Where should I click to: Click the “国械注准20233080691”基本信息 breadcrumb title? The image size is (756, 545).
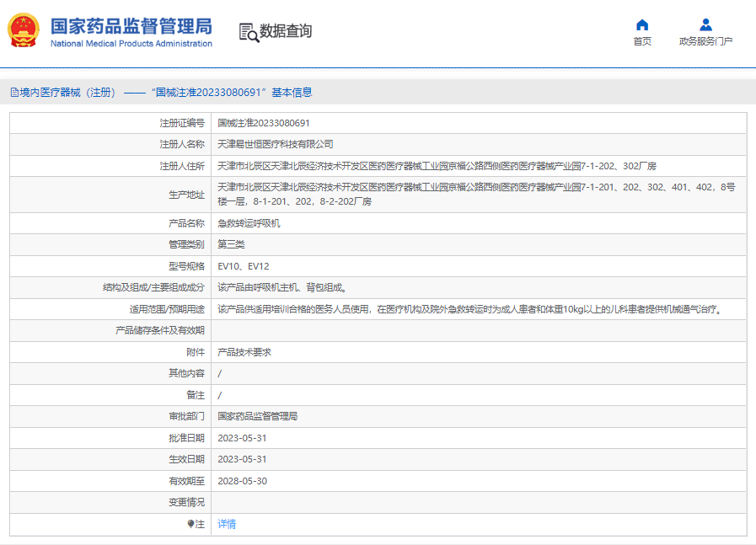(232, 93)
